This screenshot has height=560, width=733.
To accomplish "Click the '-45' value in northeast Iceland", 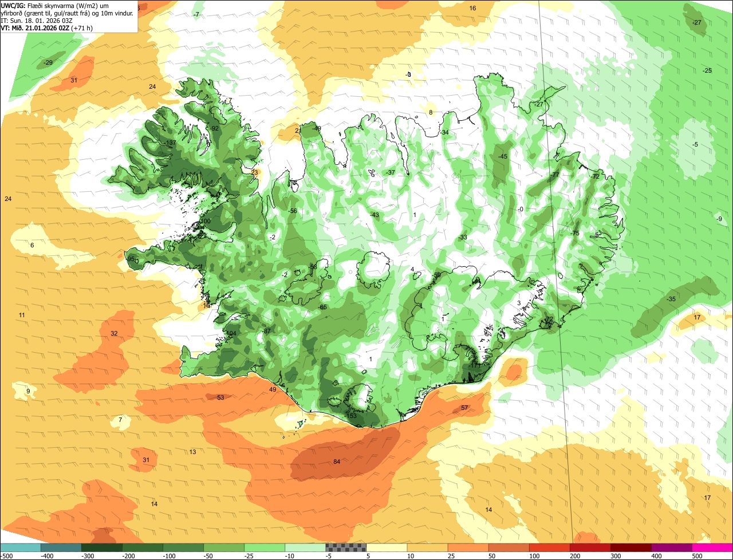I will pos(503,156).
